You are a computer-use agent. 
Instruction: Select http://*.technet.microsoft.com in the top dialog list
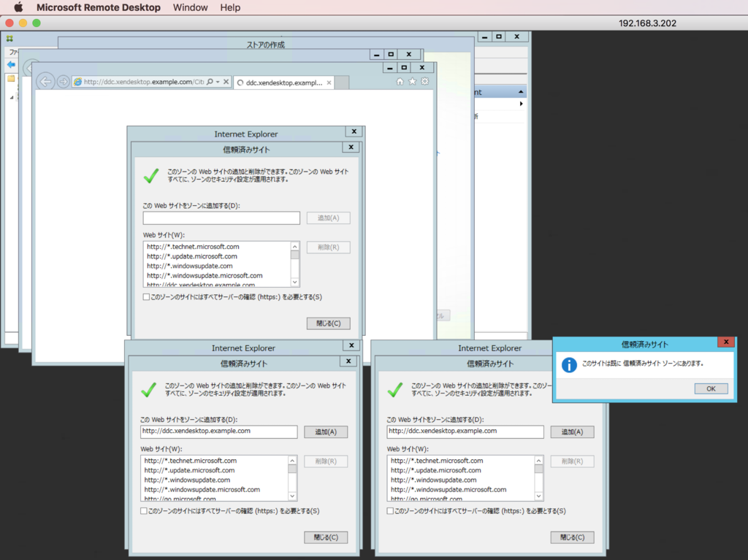(x=193, y=247)
